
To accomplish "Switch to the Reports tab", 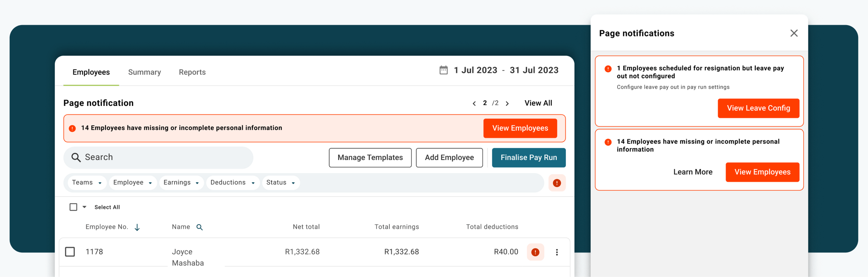I will click(192, 72).
